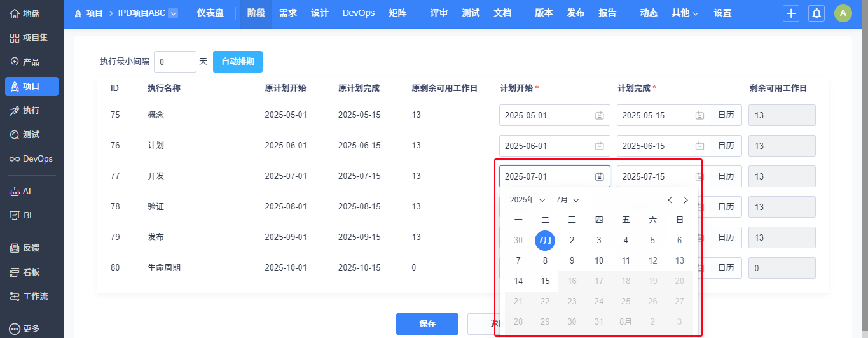Switch to the 需求 tab
The width and height of the screenshot is (868, 338).
point(287,13)
